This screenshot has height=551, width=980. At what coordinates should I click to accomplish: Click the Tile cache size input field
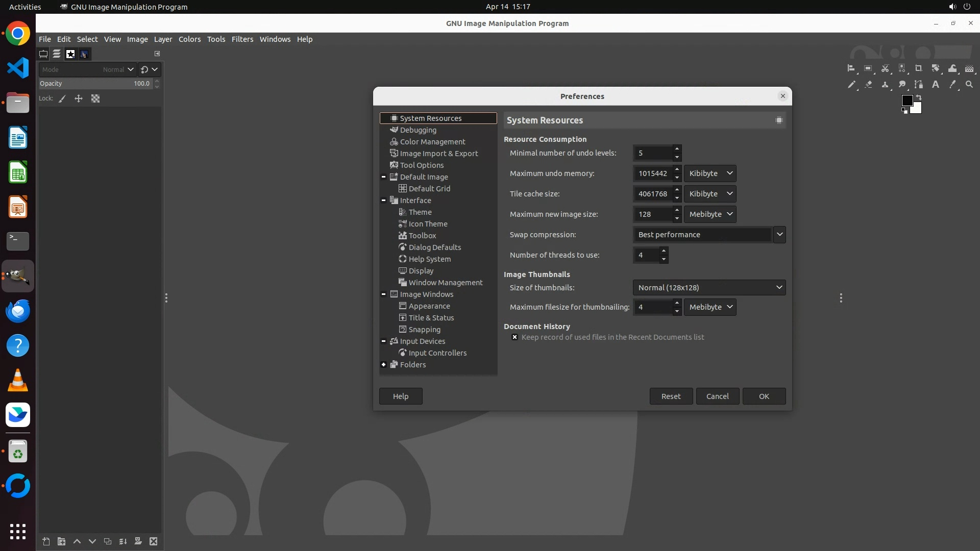tap(652, 194)
